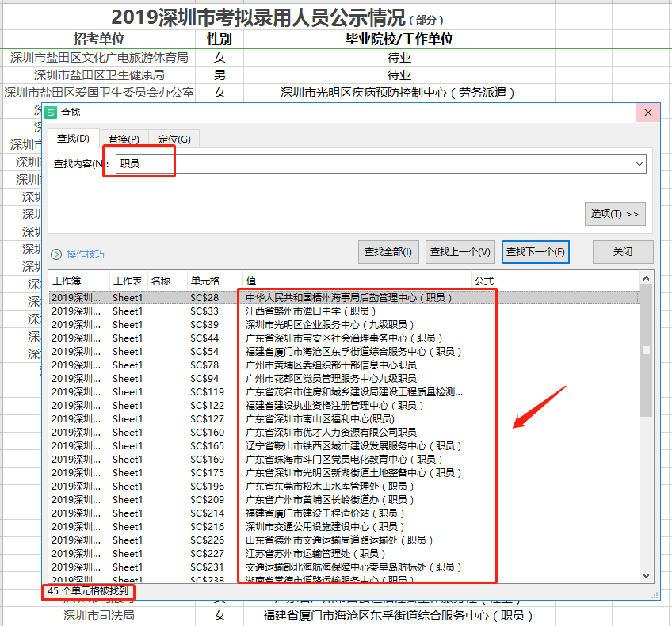Viewport: 672px width, 626px height.
Task: Switch to the 定位(G) tab
Action: pos(174,139)
